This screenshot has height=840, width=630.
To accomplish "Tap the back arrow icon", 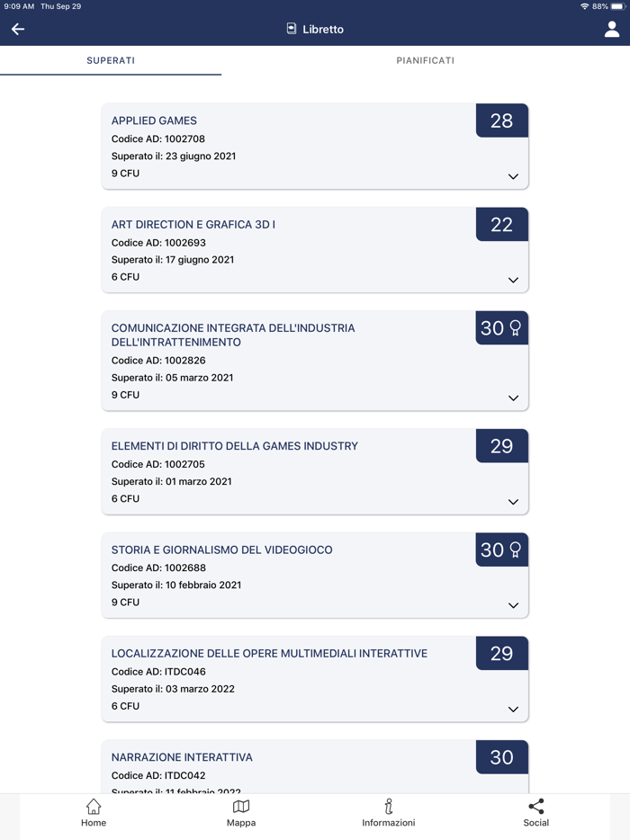I will pyautogui.click(x=18, y=30).
